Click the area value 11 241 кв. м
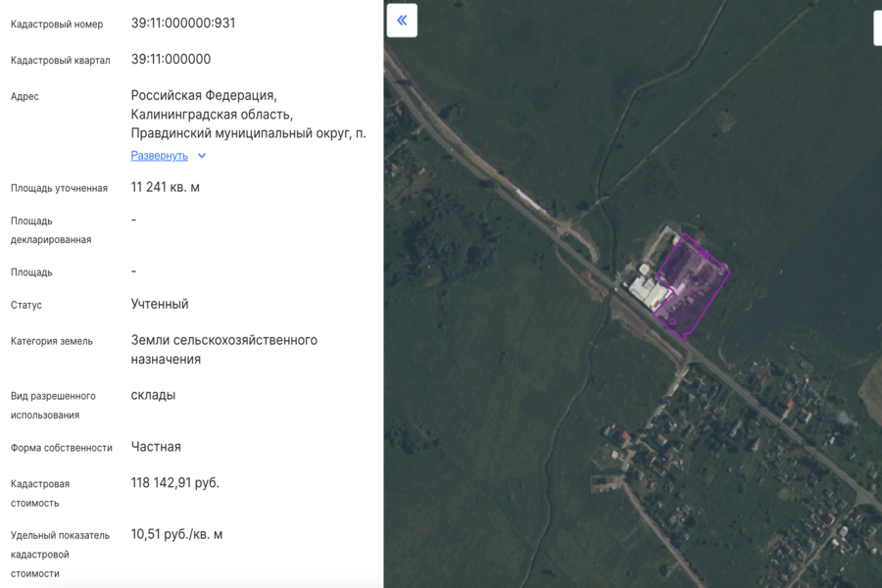 point(165,186)
